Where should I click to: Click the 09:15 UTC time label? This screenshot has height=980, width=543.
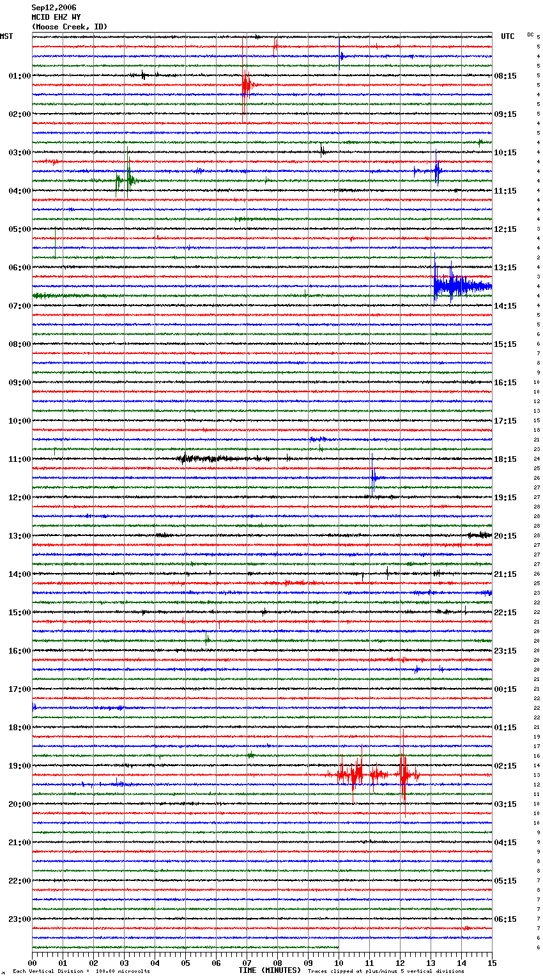pos(505,114)
